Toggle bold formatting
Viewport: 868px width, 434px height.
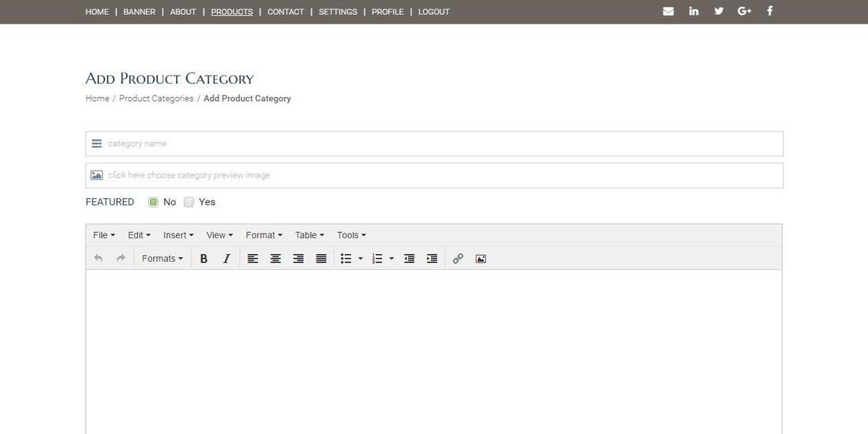(204, 259)
